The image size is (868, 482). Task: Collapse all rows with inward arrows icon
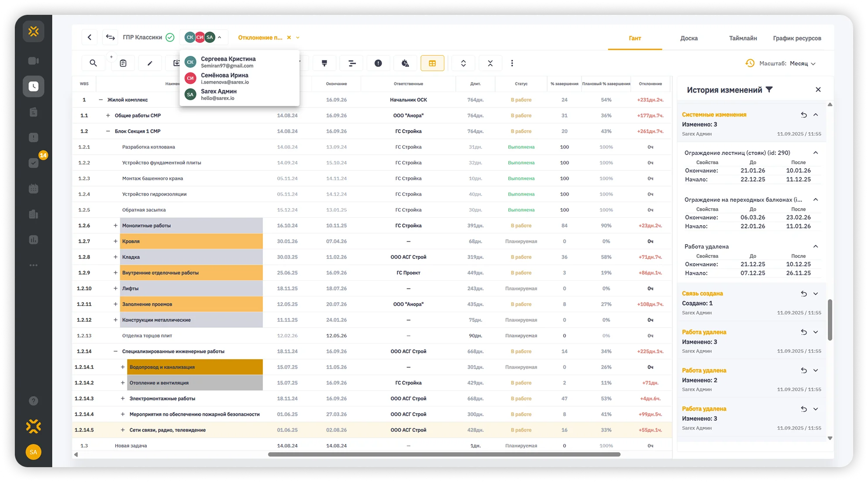pos(490,63)
